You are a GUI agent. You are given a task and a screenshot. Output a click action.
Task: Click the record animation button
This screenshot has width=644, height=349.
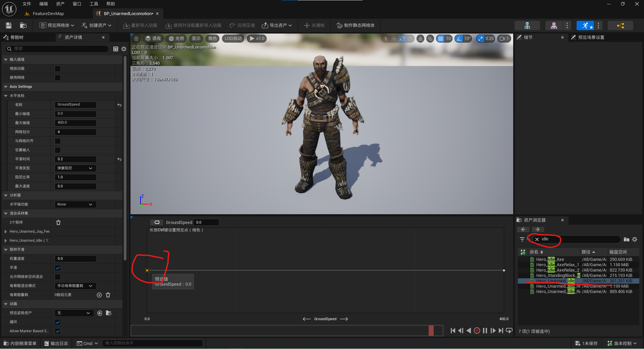click(x=477, y=331)
